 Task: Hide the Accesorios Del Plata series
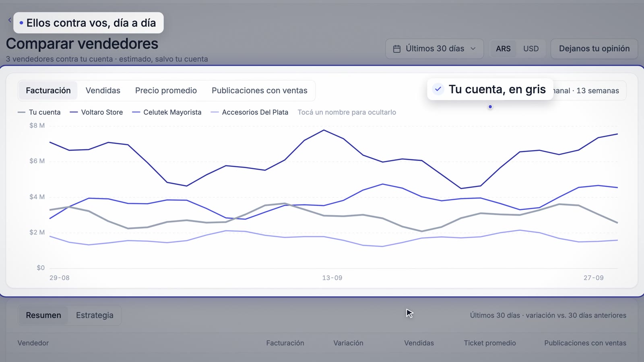click(x=250, y=112)
